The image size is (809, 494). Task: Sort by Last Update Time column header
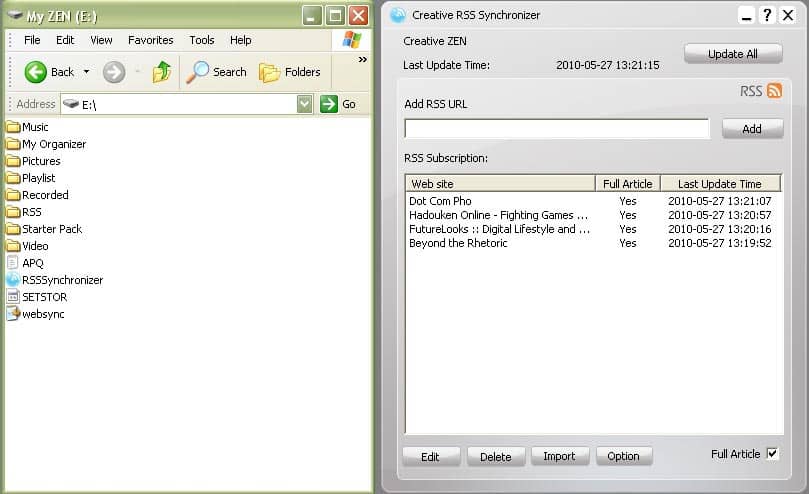719,184
